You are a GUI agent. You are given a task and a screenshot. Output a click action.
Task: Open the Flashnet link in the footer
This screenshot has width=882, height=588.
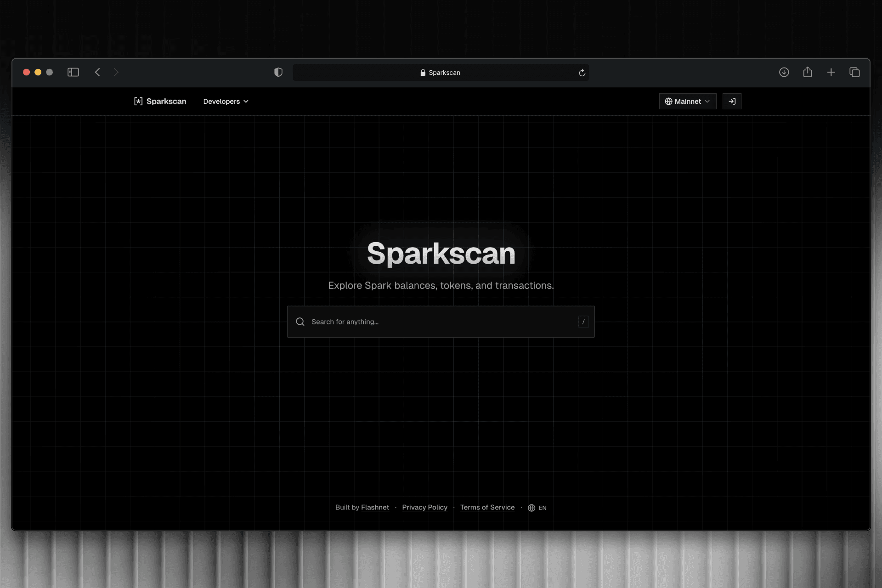pos(375,507)
